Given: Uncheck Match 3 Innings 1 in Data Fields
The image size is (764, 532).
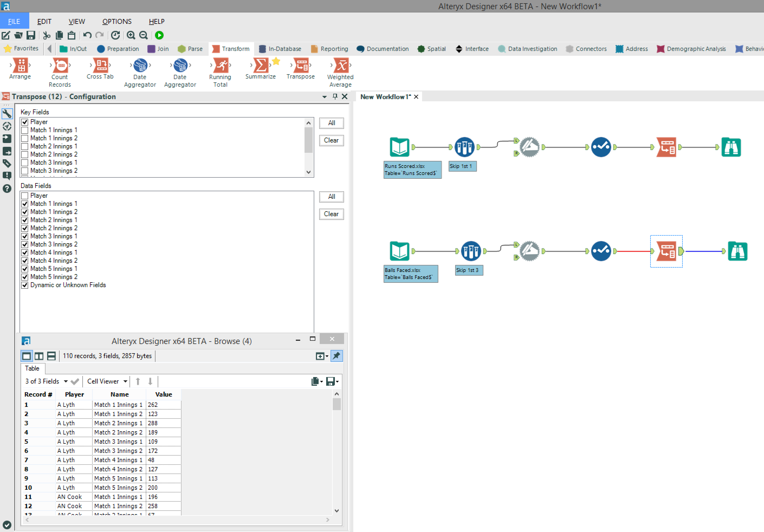Looking at the screenshot, I should click(x=25, y=236).
